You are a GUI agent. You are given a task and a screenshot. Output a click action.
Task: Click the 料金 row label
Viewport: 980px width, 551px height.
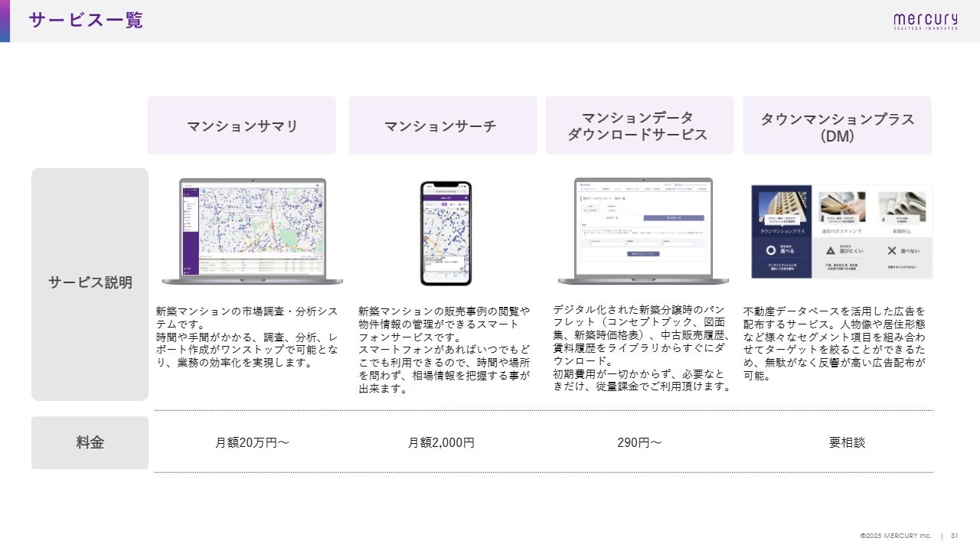click(90, 442)
